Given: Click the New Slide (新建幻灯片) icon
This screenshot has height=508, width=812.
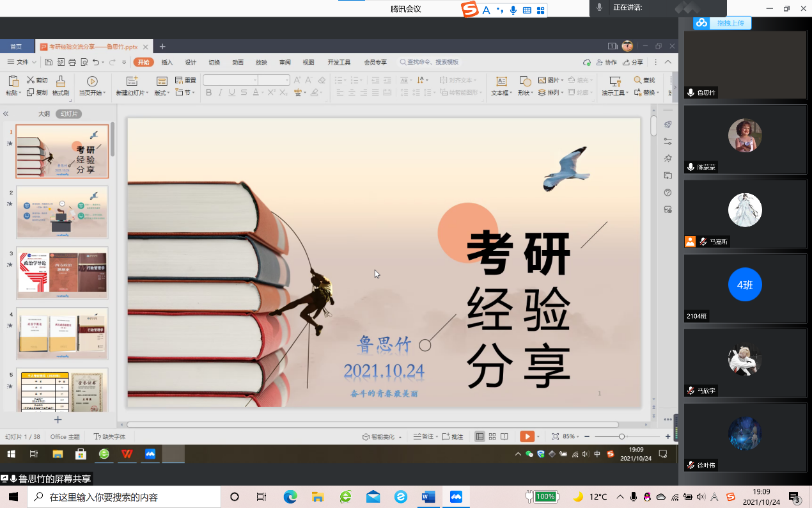Looking at the screenshot, I should coord(132,81).
